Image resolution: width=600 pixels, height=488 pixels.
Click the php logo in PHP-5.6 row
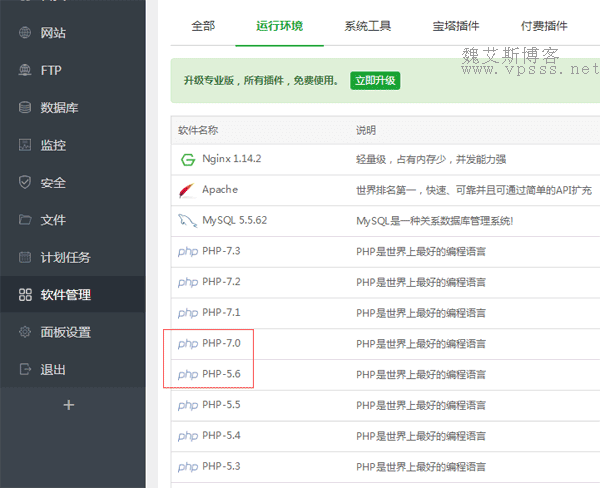(x=188, y=374)
